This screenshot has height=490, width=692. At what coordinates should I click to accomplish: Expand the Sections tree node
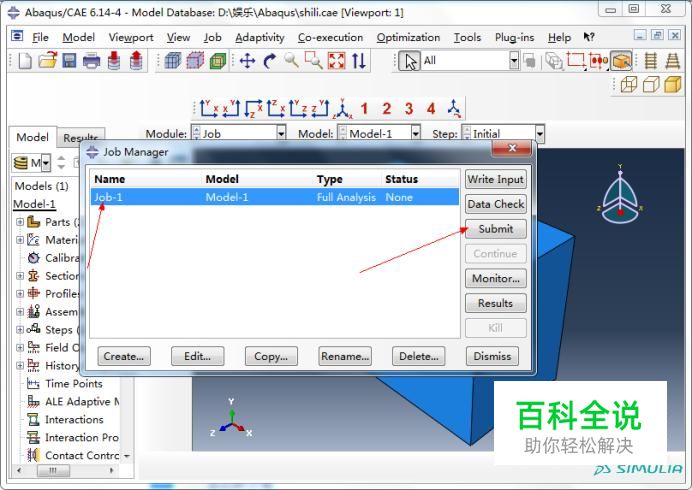click(x=20, y=276)
